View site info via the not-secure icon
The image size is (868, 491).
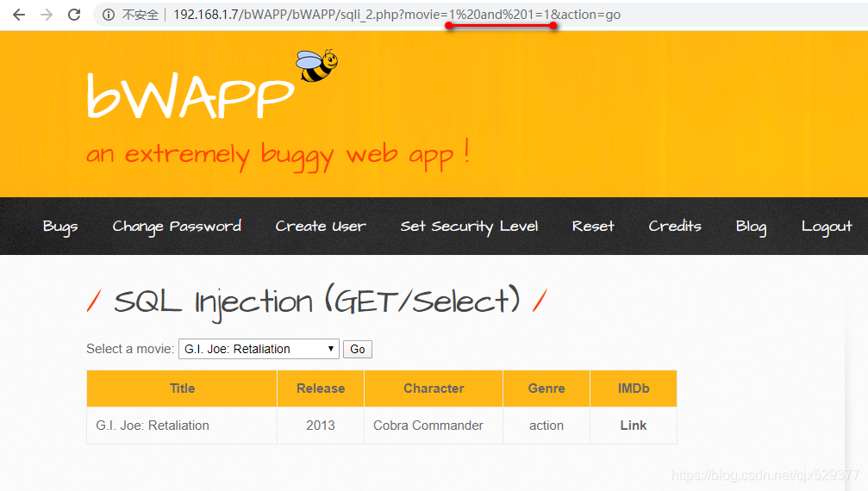[109, 15]
